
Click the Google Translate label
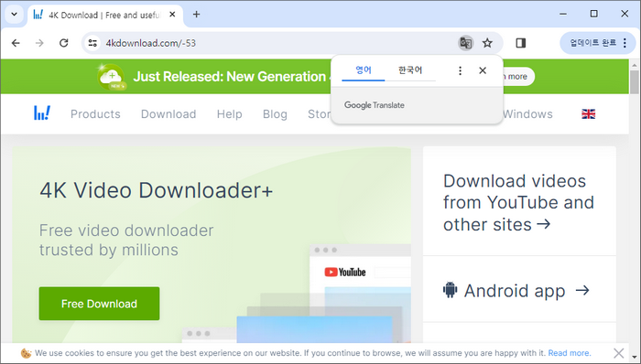tap(374, 105)
